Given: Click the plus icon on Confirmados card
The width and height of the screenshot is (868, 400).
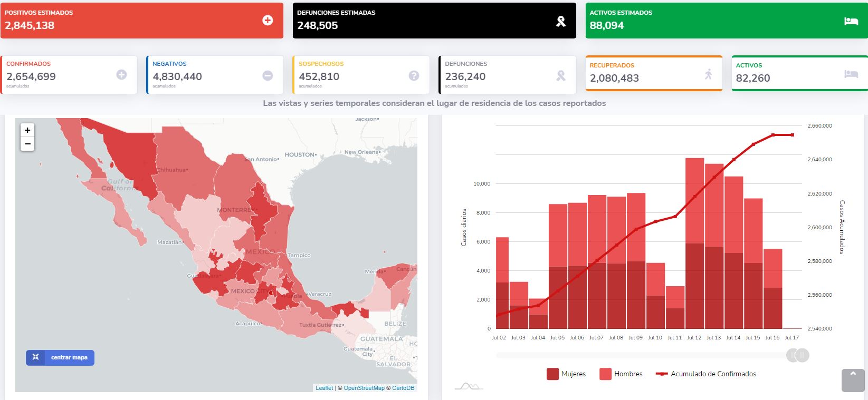Looking at the screenshot, I should pyautogui.click(x=121, y=75).
